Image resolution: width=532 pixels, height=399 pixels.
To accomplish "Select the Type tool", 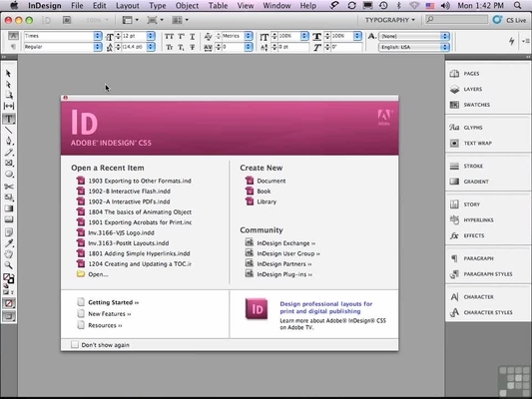I will (9, 119).
